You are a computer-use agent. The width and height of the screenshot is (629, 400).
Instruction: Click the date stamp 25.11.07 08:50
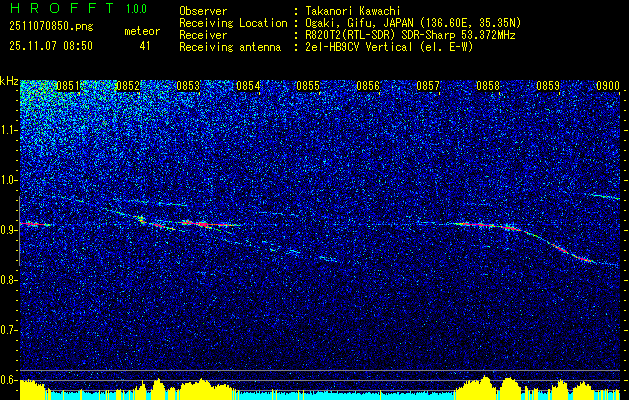(51, 46)
